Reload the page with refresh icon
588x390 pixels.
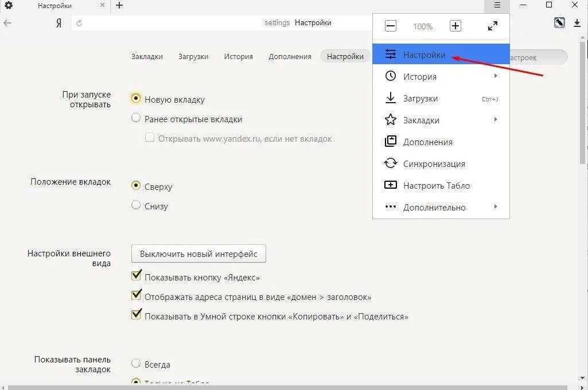[x=79, y=24]
